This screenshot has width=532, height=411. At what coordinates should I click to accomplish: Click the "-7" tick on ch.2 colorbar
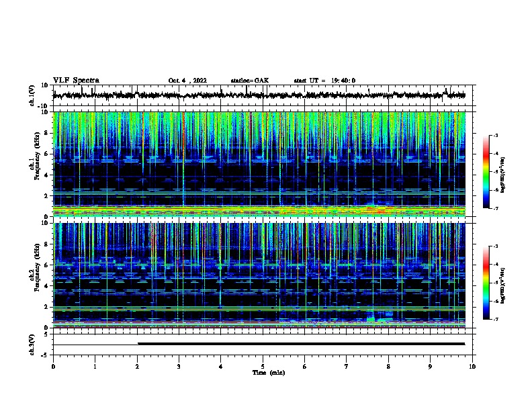(x=495, y=319)
